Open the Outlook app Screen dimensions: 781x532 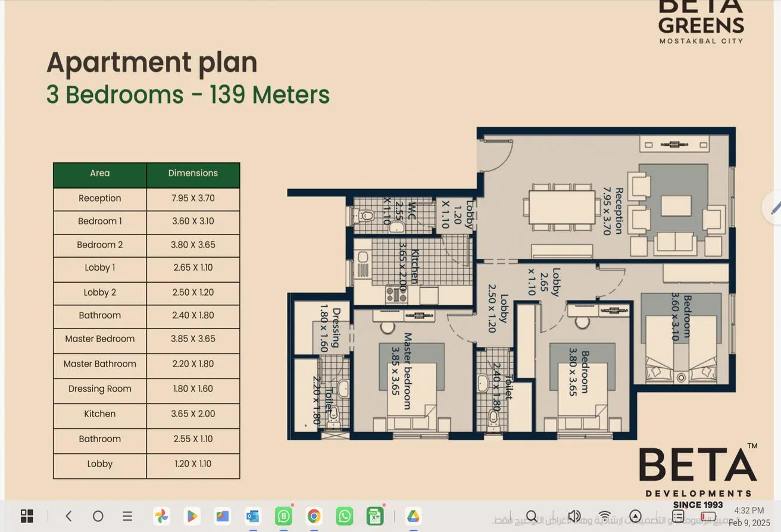coord(252,516)
